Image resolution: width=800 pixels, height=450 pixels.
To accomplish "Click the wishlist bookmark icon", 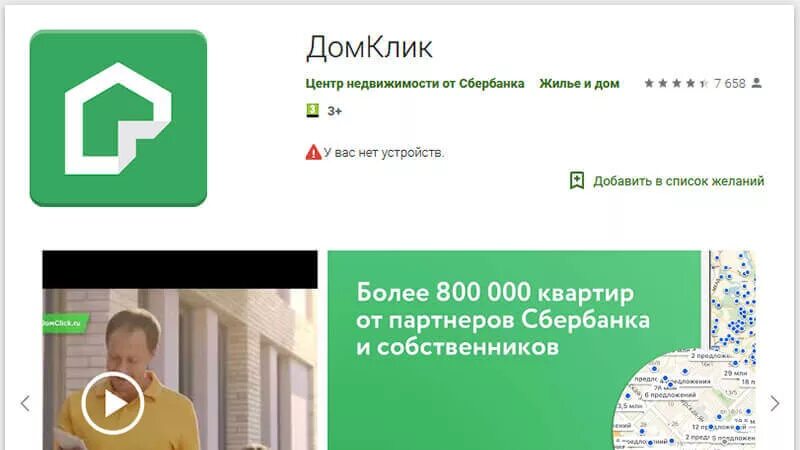I will coord(577,181).
